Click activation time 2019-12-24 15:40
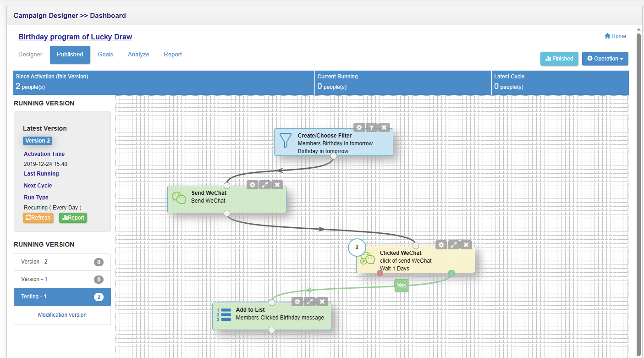This screenshot has width=644, height=358. (46, 164)
